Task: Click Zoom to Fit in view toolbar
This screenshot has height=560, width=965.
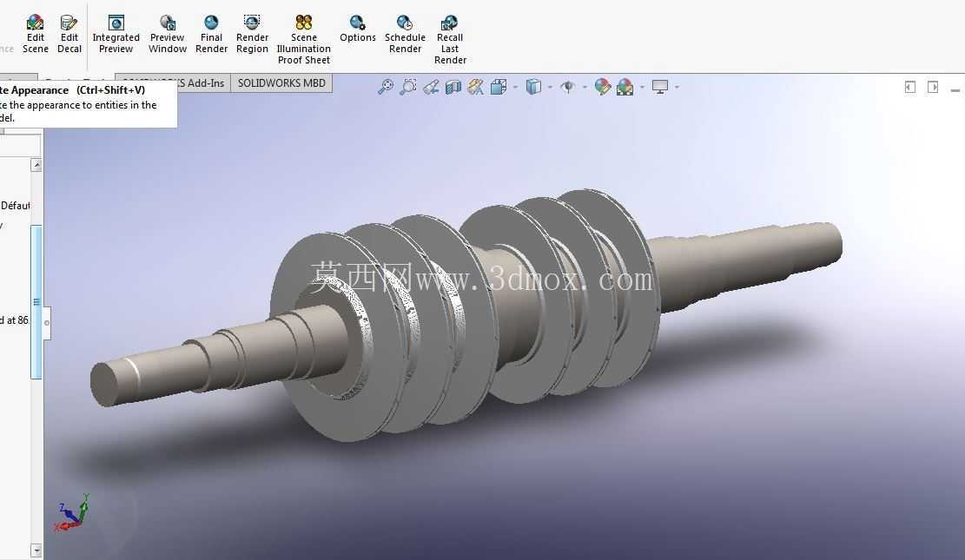Action: [x=386, y=87]
